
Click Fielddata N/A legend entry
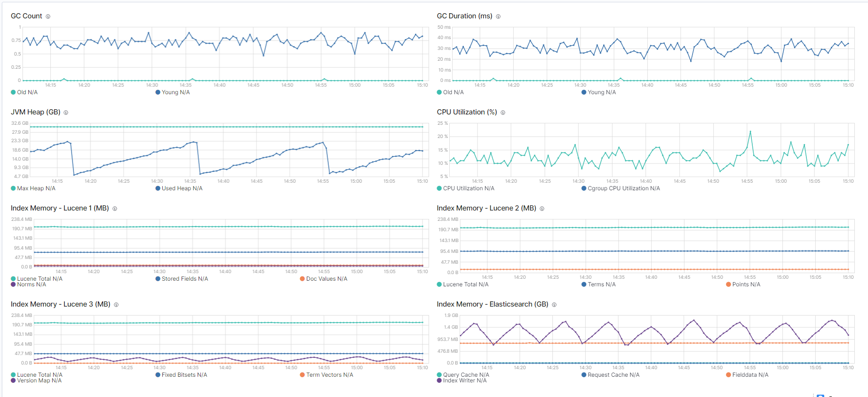click(748, 375)
